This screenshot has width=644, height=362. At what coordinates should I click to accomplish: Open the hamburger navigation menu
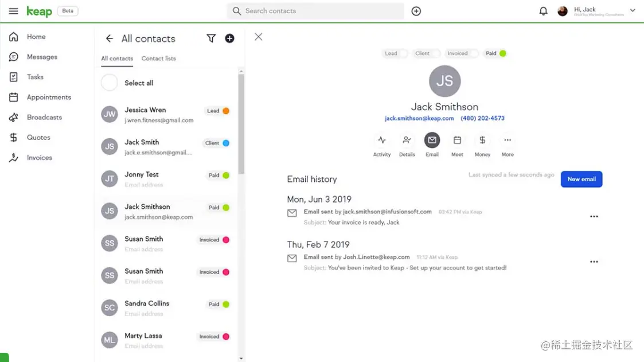tap(13, 11)
